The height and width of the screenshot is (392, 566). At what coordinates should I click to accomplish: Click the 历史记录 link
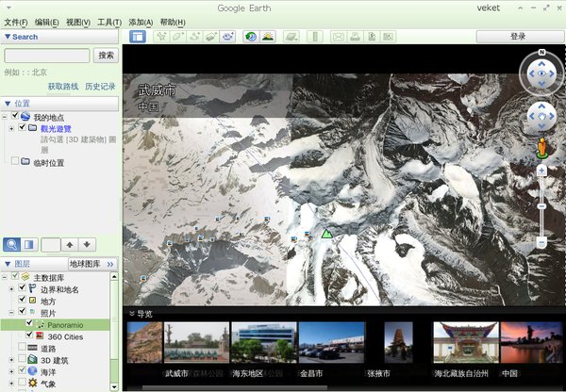click(x=100, y=86)
